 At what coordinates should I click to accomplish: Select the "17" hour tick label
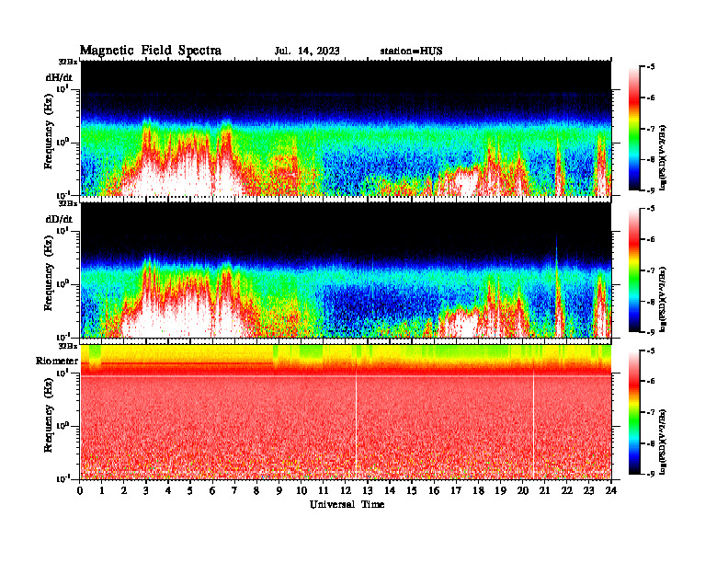click(x=456, y=490)
